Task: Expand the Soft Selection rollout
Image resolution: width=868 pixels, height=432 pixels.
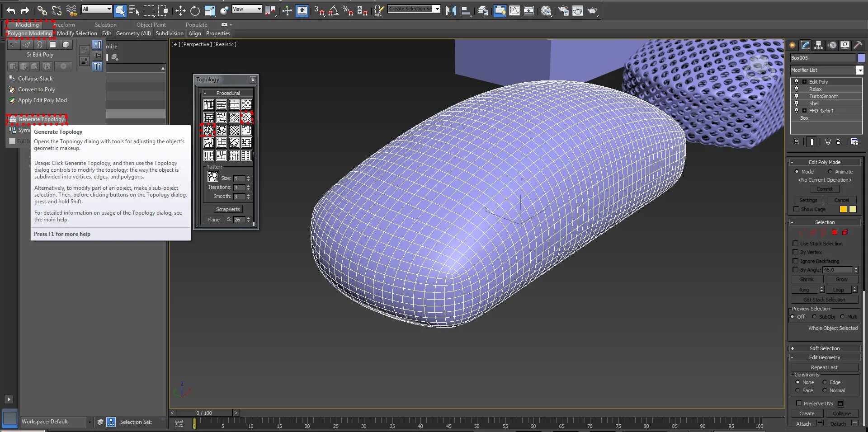Action: point(824,348)
